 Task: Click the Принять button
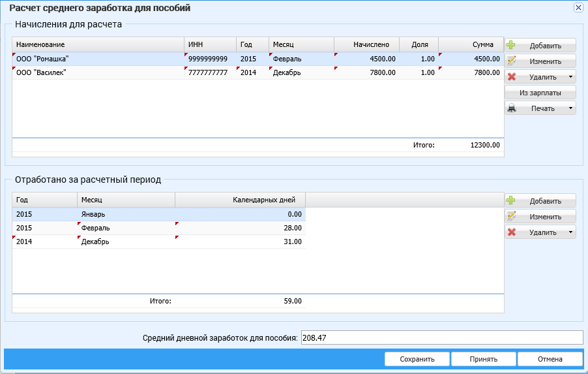(x=484, y=359)
